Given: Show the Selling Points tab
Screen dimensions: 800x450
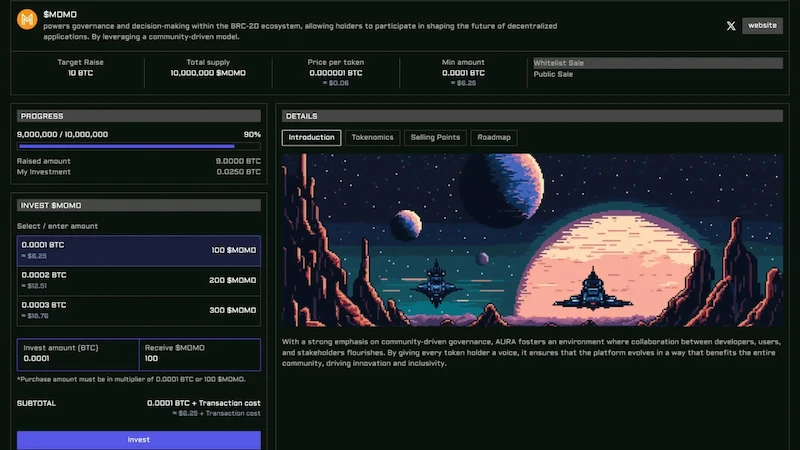Looking at the screenshot, I should [435, 137].
